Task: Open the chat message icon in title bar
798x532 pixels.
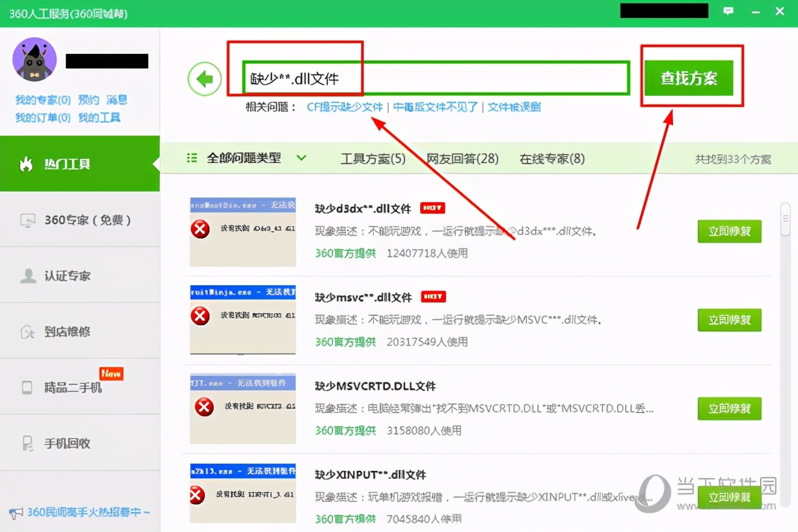Action: pyautogui.click(x=729, y=11)
